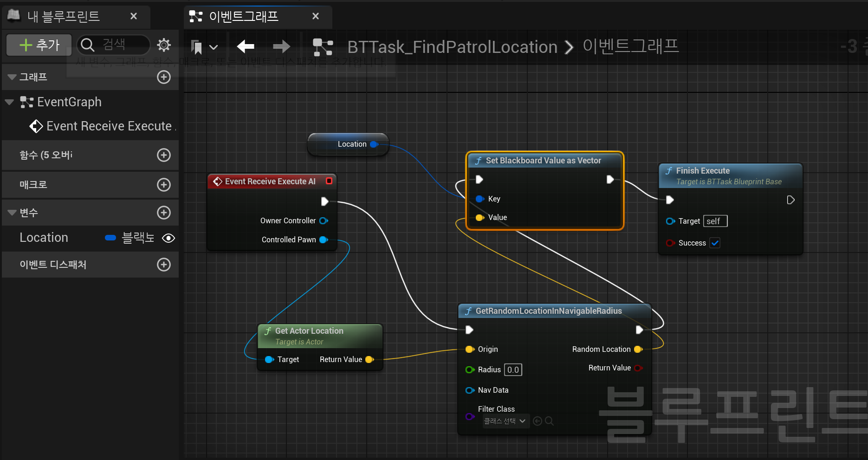Viewport: 868px width, 460px height.
Task: Click Finish Execute exec input pin
Action: [670, 200]
